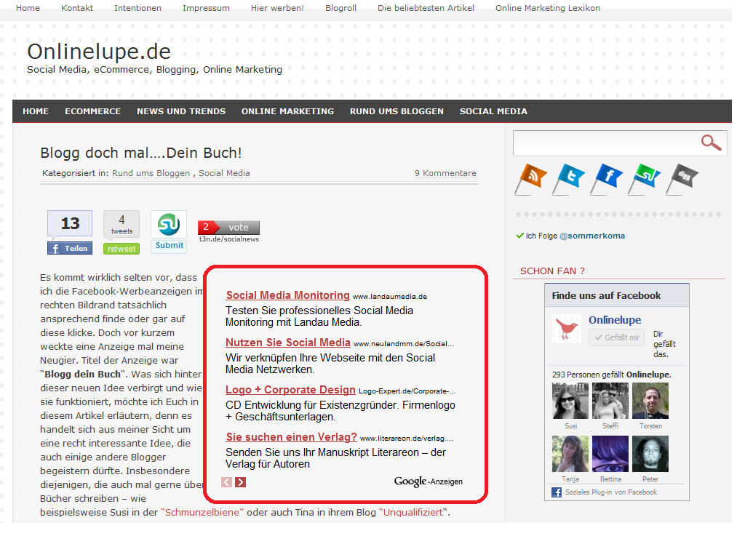Open the Unqualifiziert blog link
This screenshot has height=560, width=753.
pyautogui.click(x=413, y=513)
